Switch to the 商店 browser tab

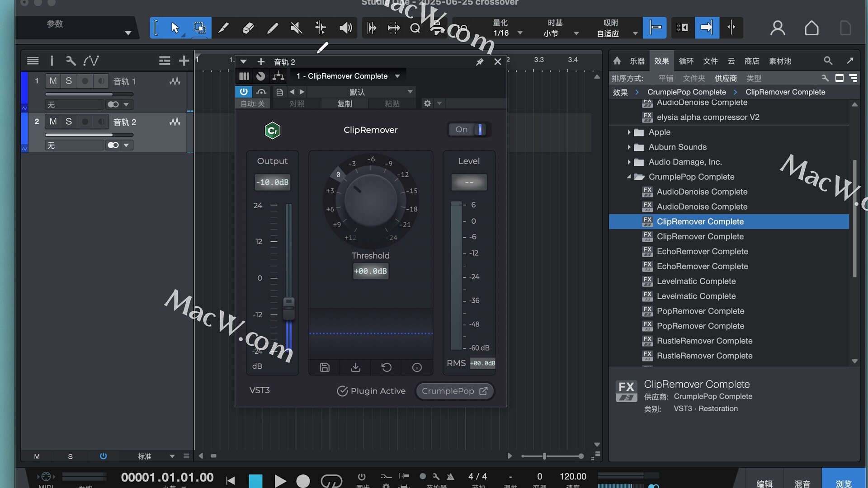752,61
